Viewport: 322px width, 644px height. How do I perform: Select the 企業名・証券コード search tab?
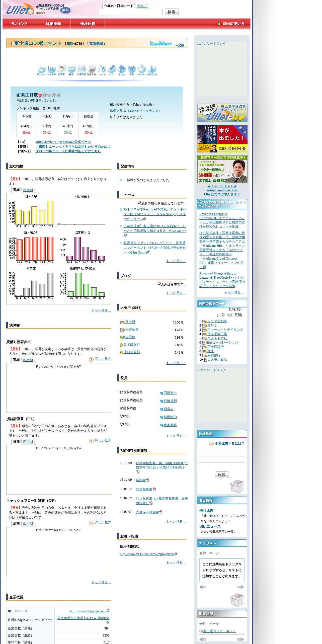119,6
